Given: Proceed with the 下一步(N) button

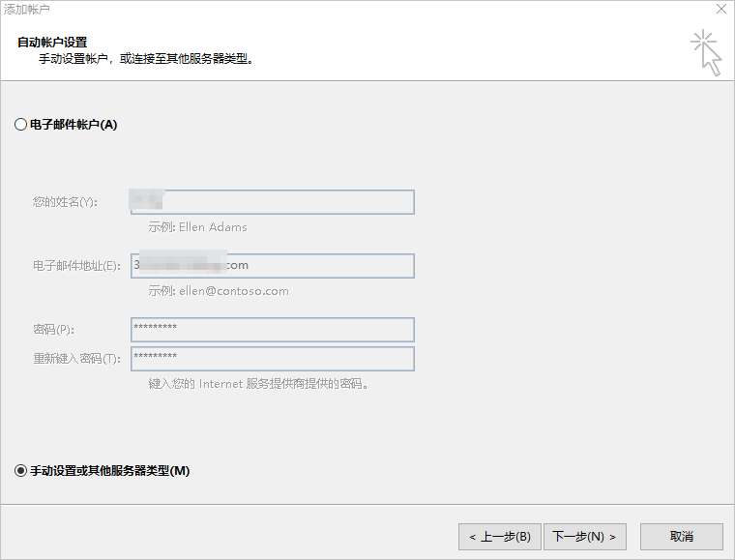Looking at the screenshot, I should pos(585,536).
